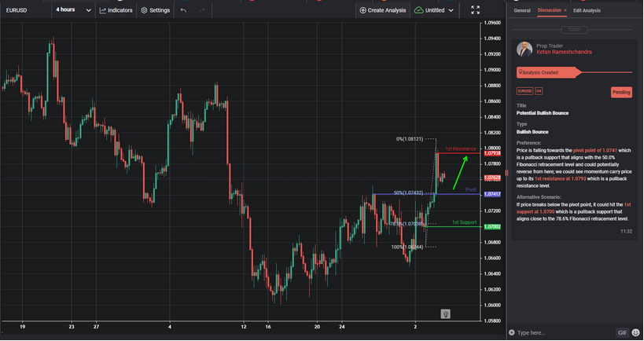
Task: Click the 1.07938 resistance price tag
Action: click(x=492, y=153)
